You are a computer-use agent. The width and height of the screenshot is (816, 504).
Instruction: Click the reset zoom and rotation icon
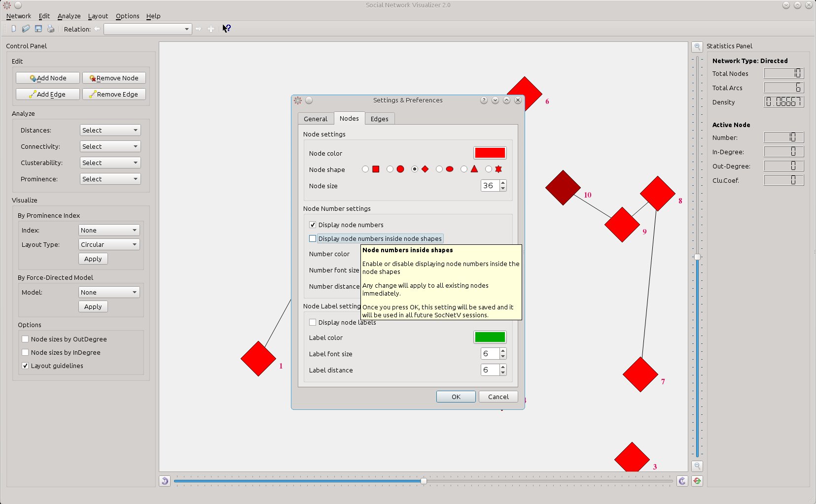click(697, 481)
